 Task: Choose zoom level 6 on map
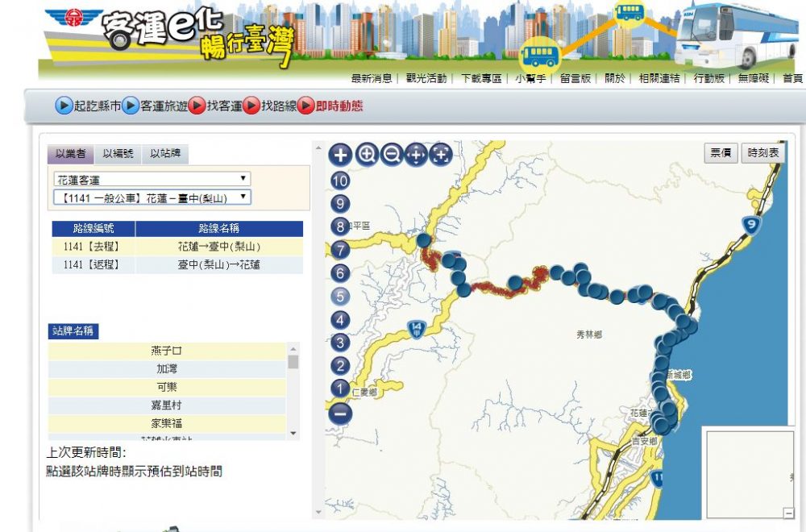pos(340,273)
